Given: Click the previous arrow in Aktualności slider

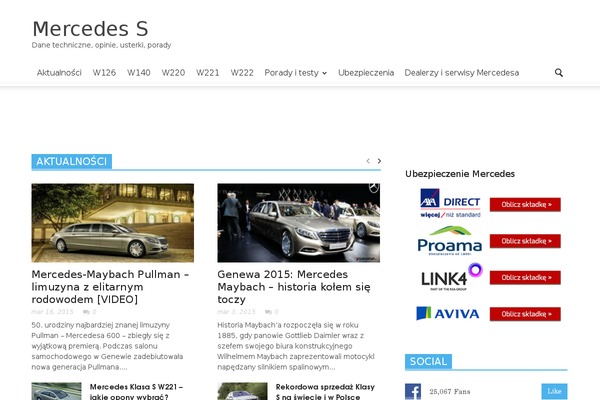Looking at the screenshot, I should 368,161.
